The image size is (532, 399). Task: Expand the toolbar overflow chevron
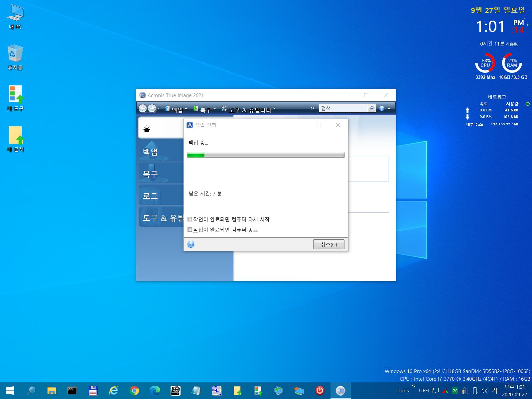(x=313, y=108)
